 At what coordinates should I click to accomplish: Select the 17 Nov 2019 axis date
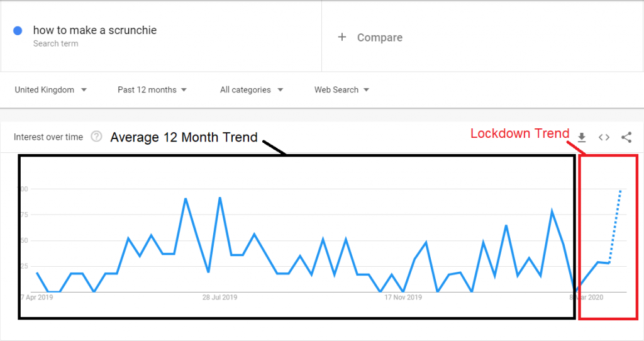coord(403,298)
